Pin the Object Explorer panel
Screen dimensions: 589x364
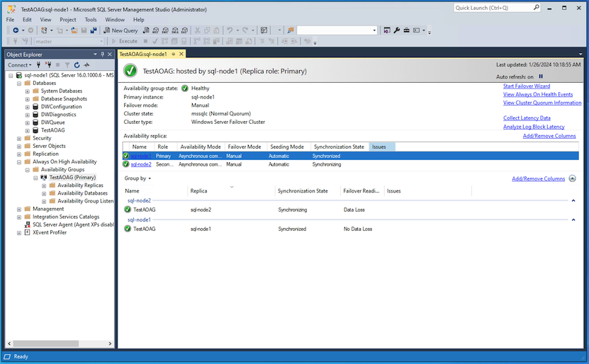click(x=102, y=55)
